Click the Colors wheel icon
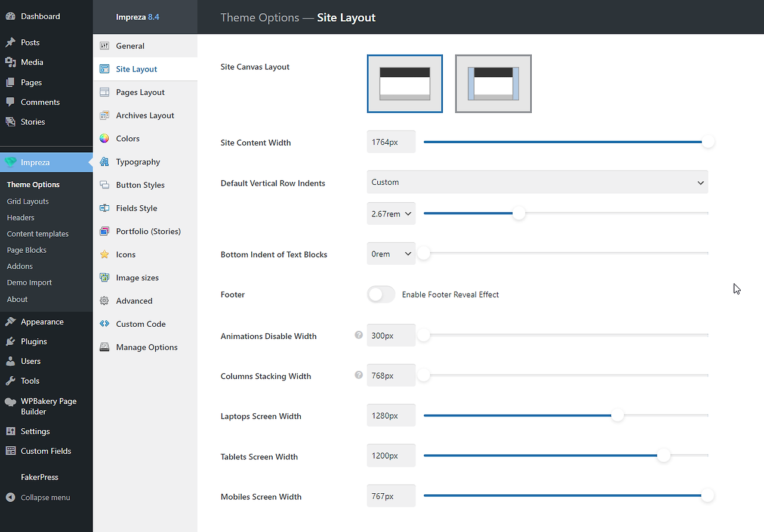Viewport: 764px width, 532px height. point(104,138)
